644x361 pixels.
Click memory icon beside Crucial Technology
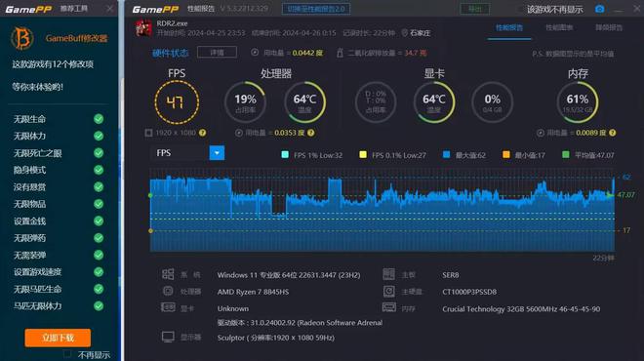388,307
